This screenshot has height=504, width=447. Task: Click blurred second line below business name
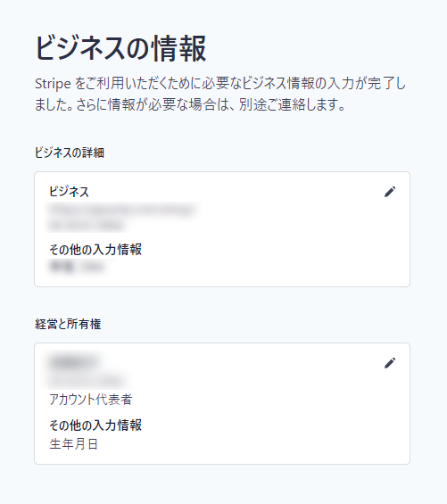click(87, 225)
